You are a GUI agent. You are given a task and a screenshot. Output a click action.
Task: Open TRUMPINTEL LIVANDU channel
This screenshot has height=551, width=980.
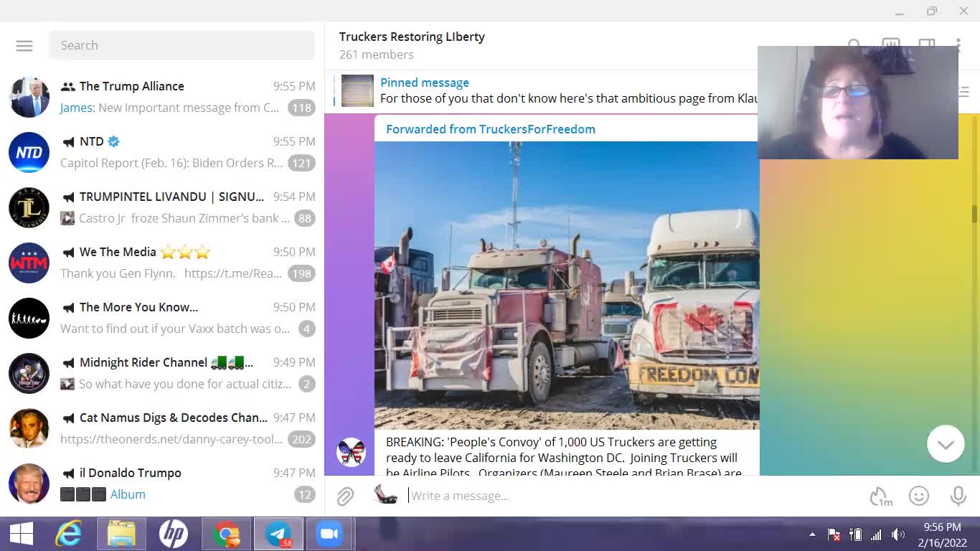[162, 207]
